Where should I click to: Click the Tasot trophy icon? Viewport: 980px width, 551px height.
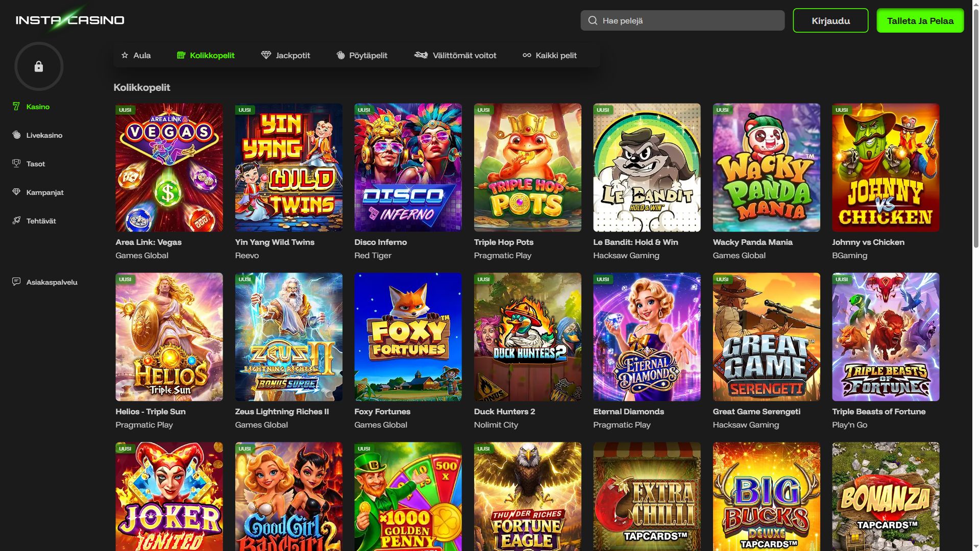click(x=16, y=163)
